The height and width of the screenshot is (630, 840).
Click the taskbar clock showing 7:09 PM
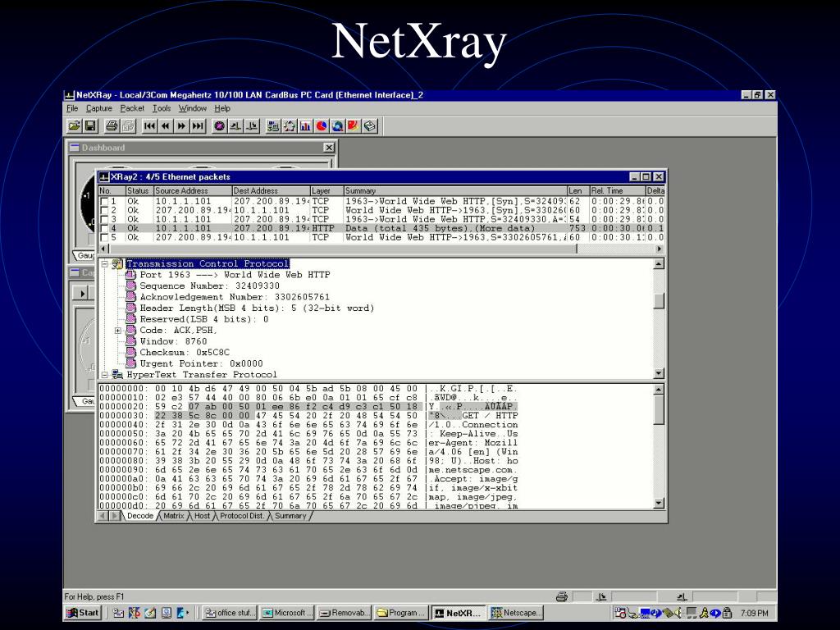click(755, 613)
